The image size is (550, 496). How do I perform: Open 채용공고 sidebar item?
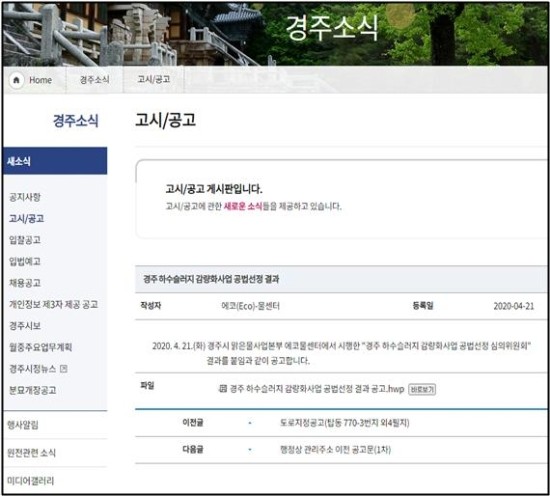coord(25,283)
